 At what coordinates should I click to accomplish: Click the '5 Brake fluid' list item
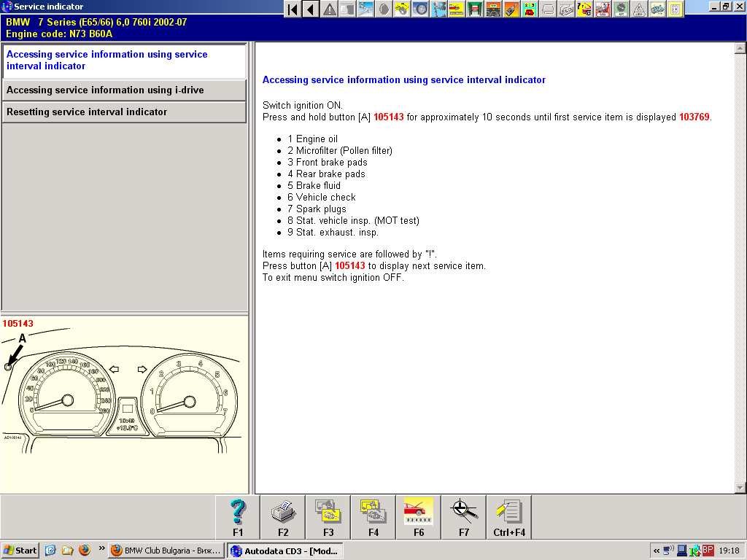click(x=314, y=186)
